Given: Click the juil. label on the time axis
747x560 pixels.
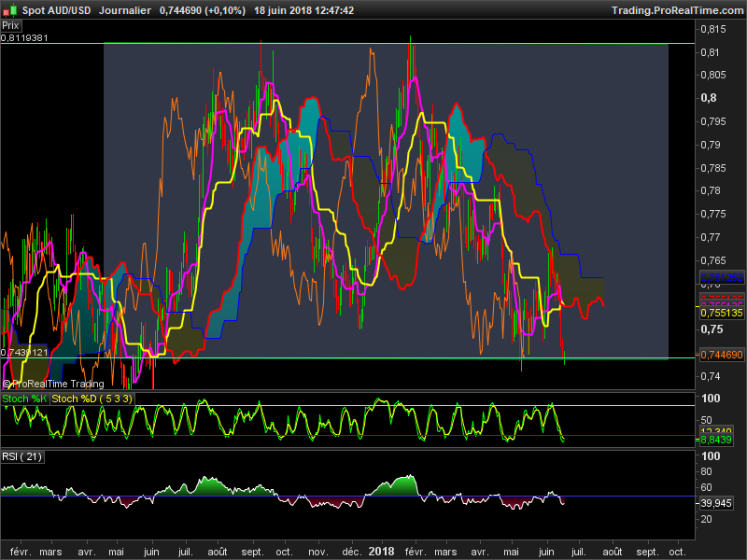Looking at the screenshot, I should click(x=185, y=552).
